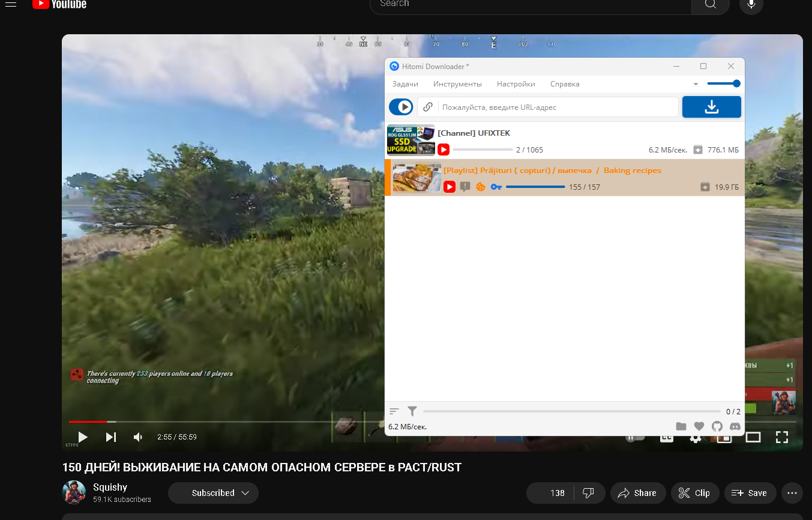Click the YouTube search magnifier button
Screen dimensions: 812x520
(x=711, y=4)
